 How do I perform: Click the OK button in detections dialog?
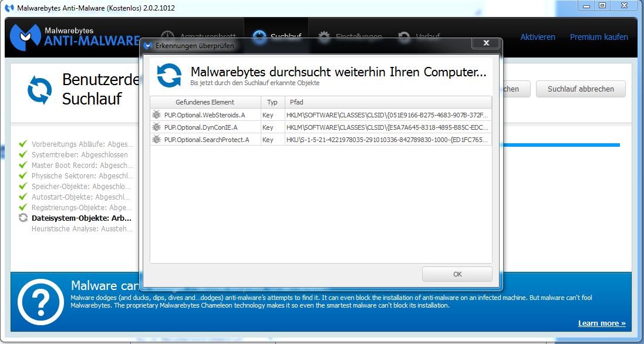(457, 274)
